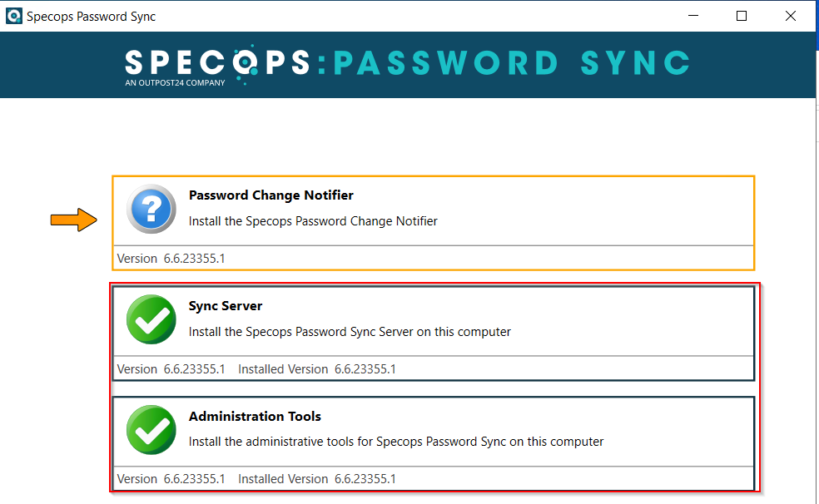Minimize the Specops Password Sync window
The height and width of the screenshot is (504, 819).
[x=693, y=16]
